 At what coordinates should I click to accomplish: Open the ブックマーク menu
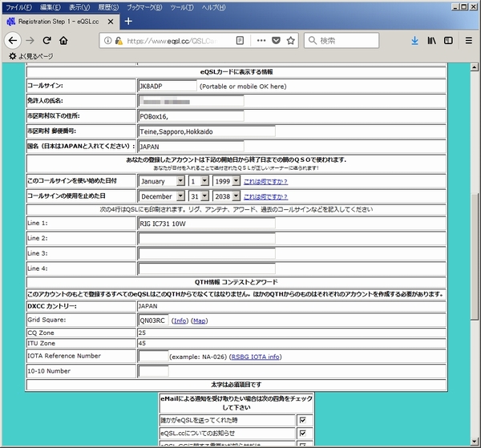click(144, 7)
